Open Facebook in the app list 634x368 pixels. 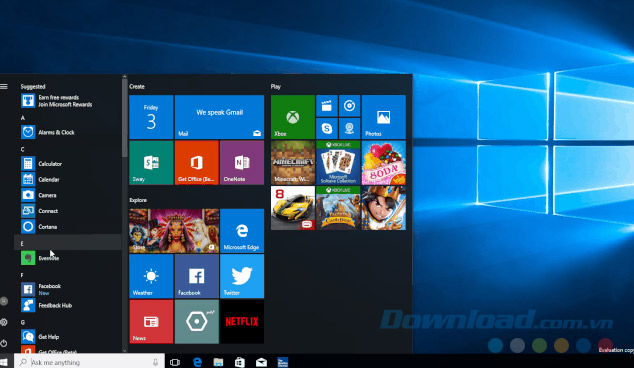point(68,290)
